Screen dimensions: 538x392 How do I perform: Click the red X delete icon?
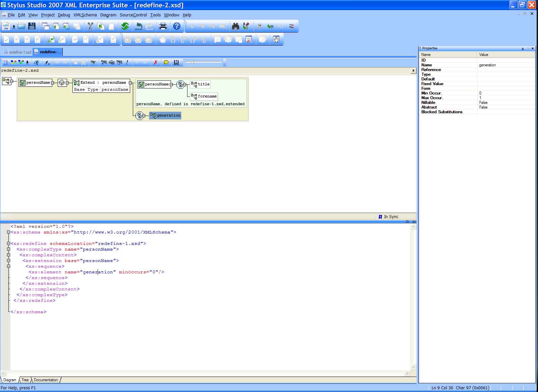[x=155, y=62]
